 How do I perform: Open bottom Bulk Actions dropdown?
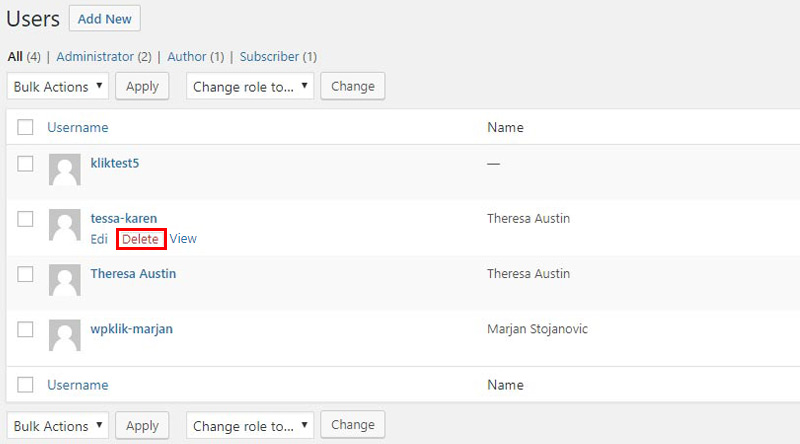(x=58, y=426)
